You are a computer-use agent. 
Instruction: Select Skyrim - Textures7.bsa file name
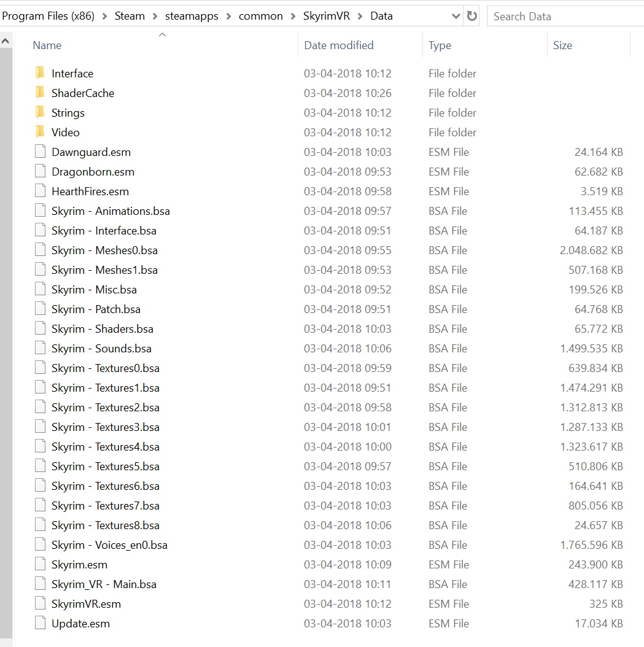105,505
